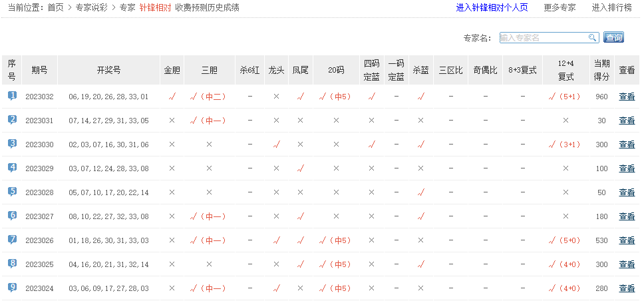Click 查看 for issue 2023032
The height and width of the screenshot is (301, 644).
(x=627, y=97)
